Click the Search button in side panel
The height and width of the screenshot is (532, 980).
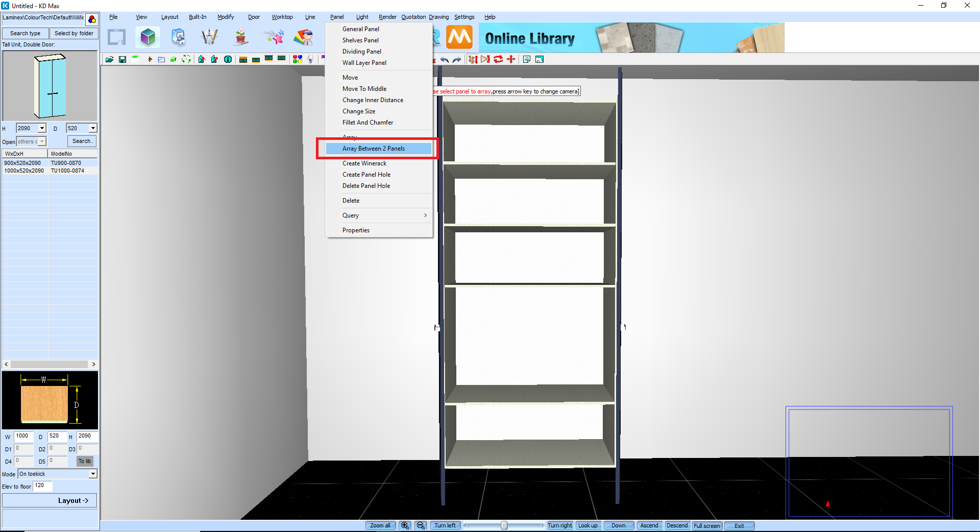pos(82,141)
